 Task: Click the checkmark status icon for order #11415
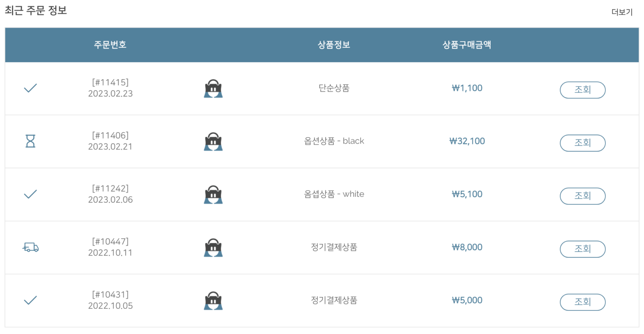30,88
